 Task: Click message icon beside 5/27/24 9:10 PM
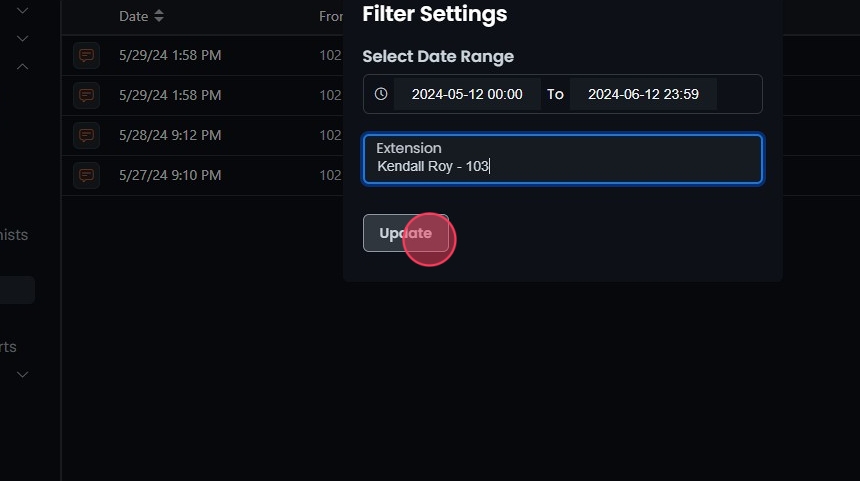point(86,175)
